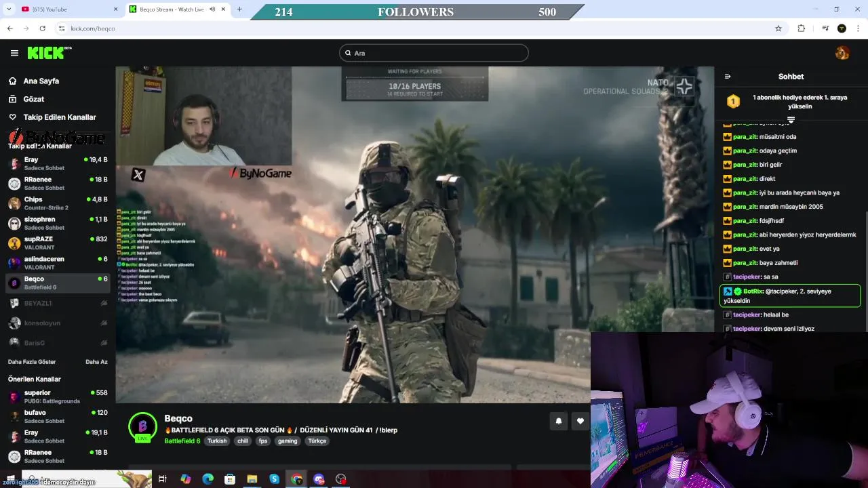This screenshot has width=868, height=488.
Task: Click the search box labeled Ara
Action: pyautogui.click(x=434, y=53)
